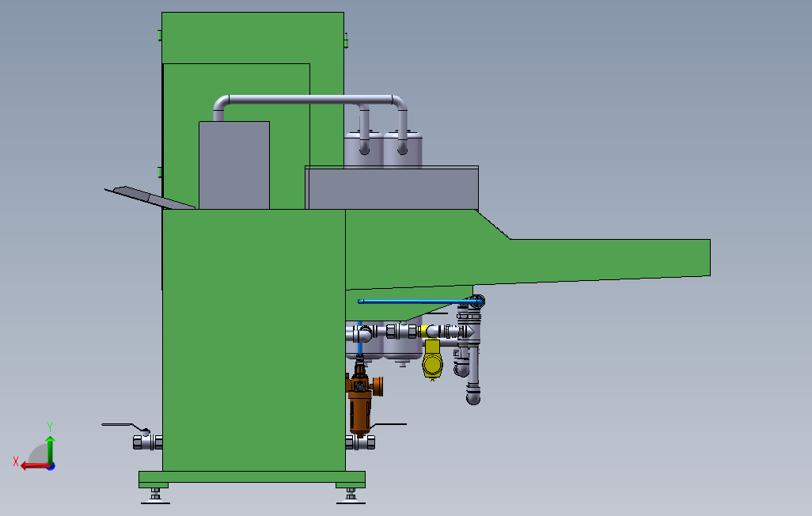The width and height of the screenshot is (812, 516).
Task: Select the green base plate at bottom
Action: [252, 477]
